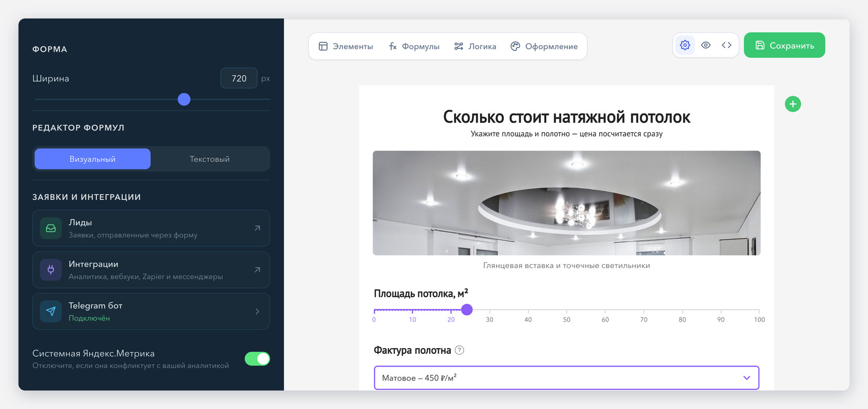
Task: Click the Площадь потолка slider handle
Action: click(467, 309)
